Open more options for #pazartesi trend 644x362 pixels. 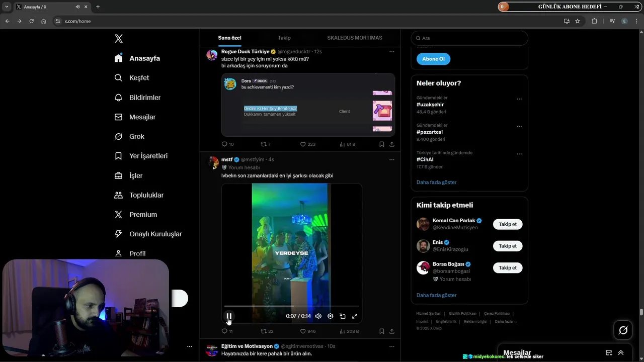[x=519, y=127]
